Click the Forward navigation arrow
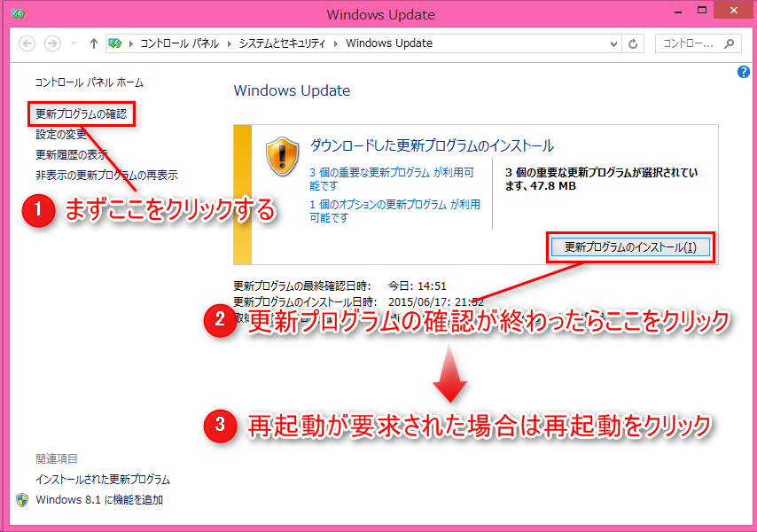Image resolution: width=757 pixels, height=532 pixels. (52, 44)
